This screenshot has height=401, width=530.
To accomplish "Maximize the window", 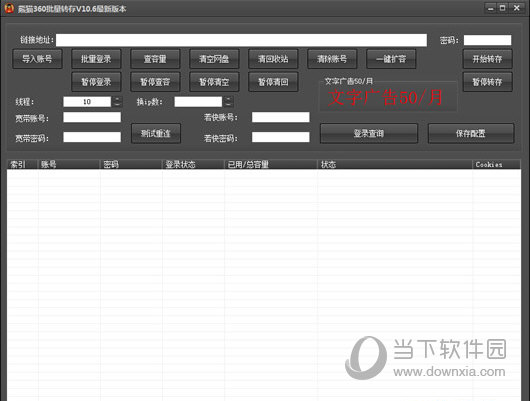I will (x=503, y=8).
